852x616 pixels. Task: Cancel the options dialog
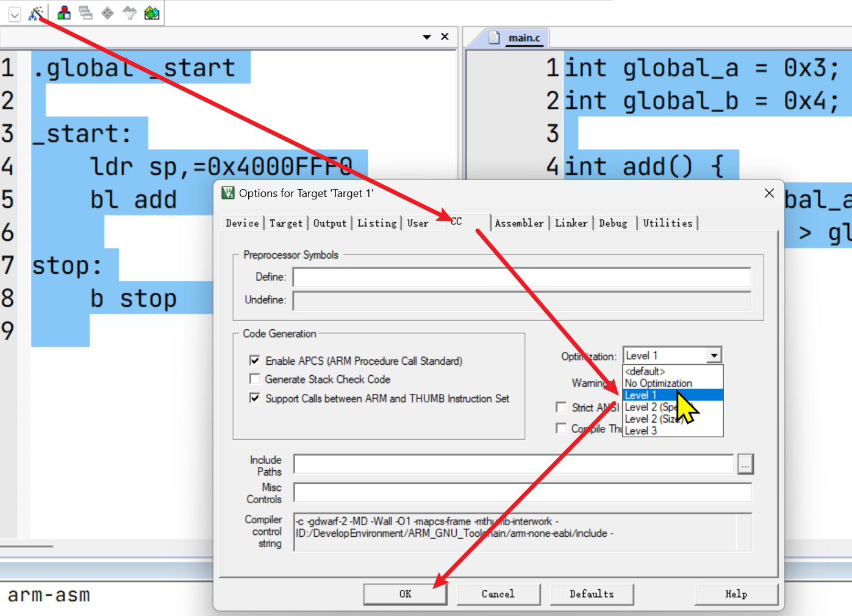click(x=498, y=594)
